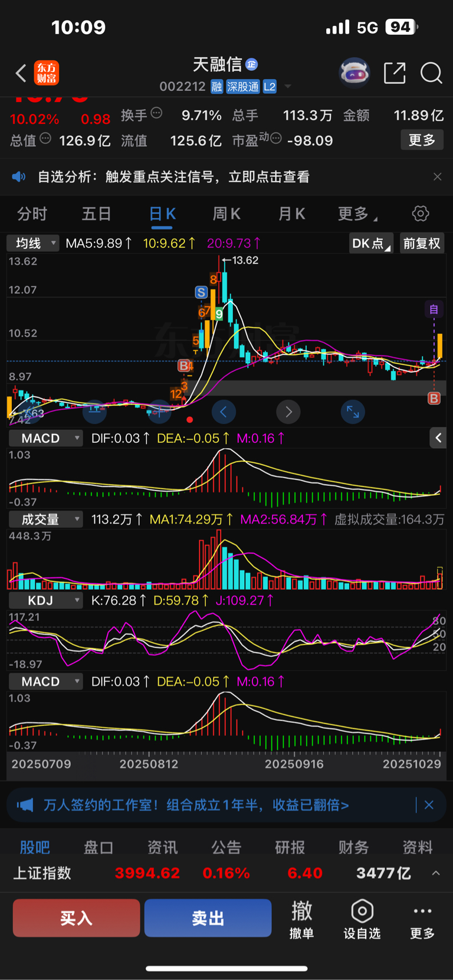The image size is (453, 980).
Task: Open the 万人签约的工作室 promo link
Action: coord(196,805)
